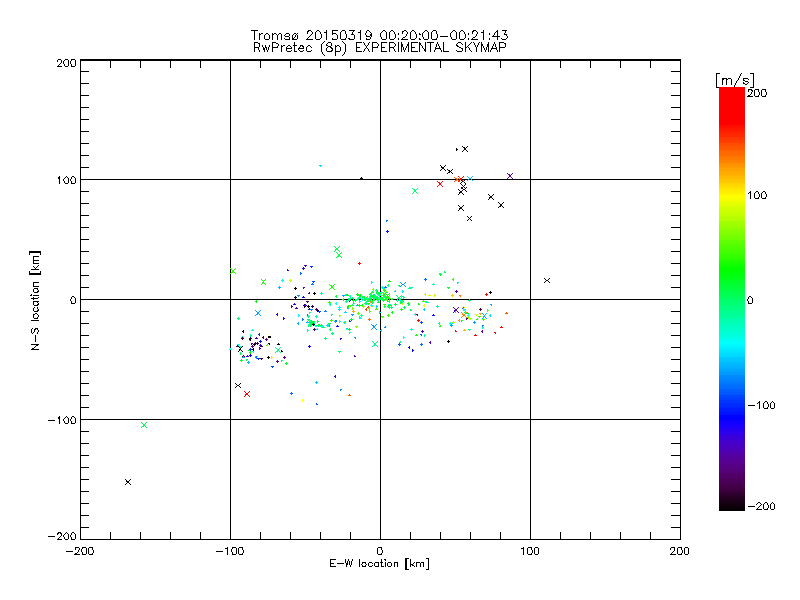This screenshot has height=600, width=800.
Task: Select the green X on the -100 km vertical gridline
Action: [x=233, y=271]
